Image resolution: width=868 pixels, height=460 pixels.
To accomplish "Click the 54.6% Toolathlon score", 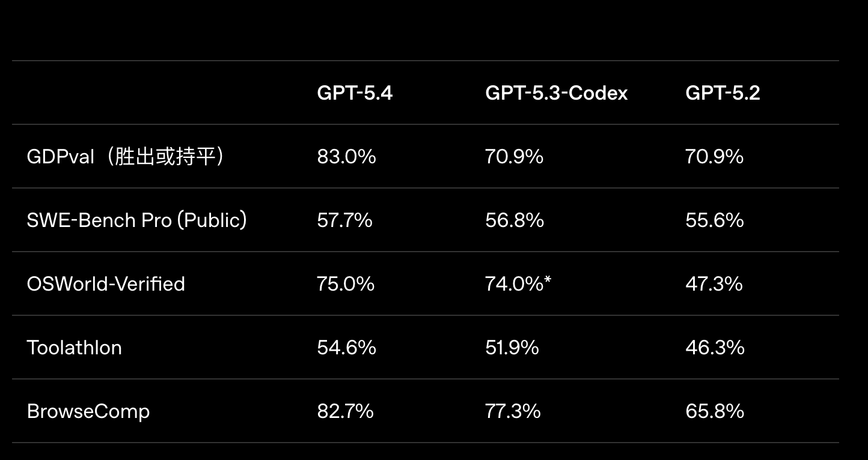I will click(346, 348).
